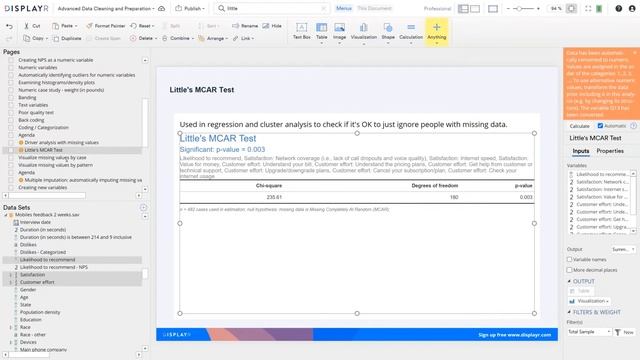Click the fullscreen expand icon
Viewport: 640px width, 360px height.
point(588,9)
